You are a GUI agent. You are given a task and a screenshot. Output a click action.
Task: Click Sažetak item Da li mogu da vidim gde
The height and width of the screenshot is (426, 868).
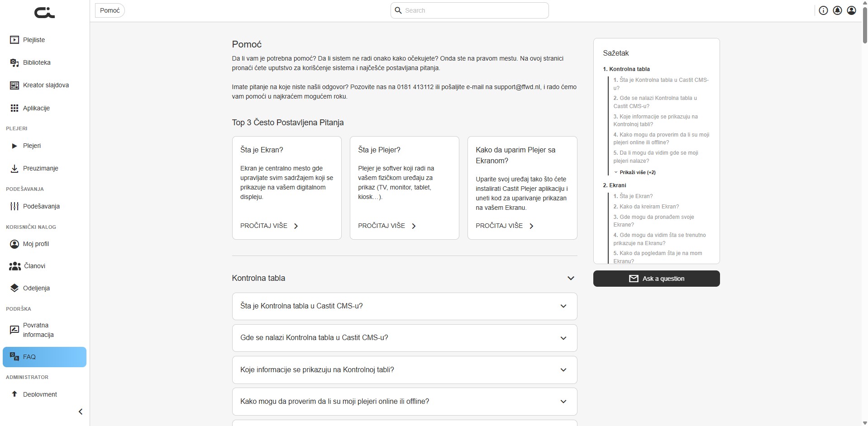[656, 157]
